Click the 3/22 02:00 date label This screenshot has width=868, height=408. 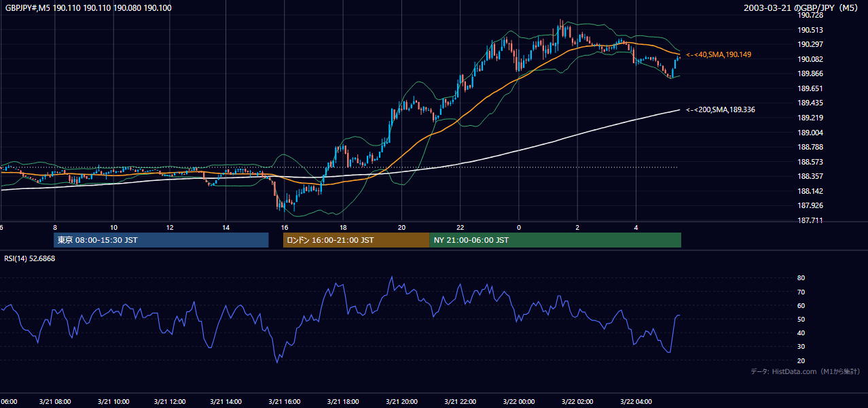click(577, 402)
